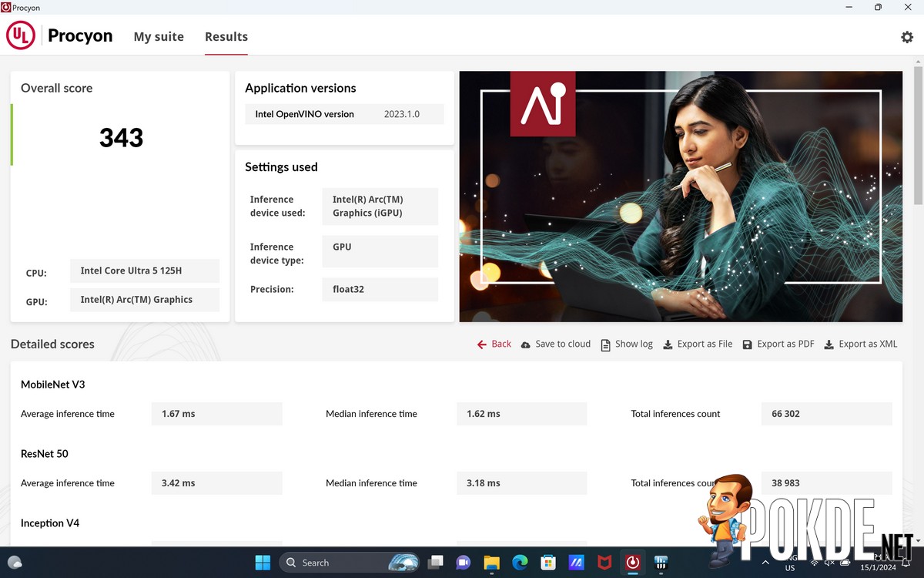Switch to the My suite tab
The width and height of the screenshot is (924, 578).
click(159, 36)
